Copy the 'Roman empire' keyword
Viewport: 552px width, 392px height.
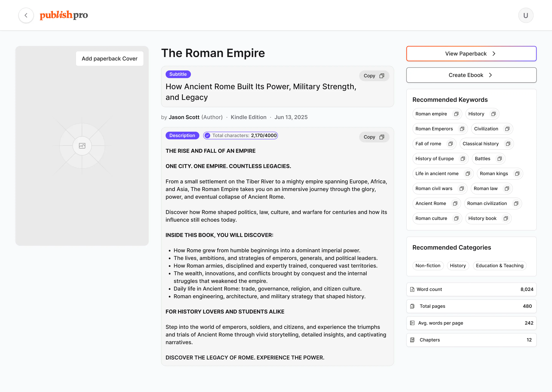(x=456, y=114)
